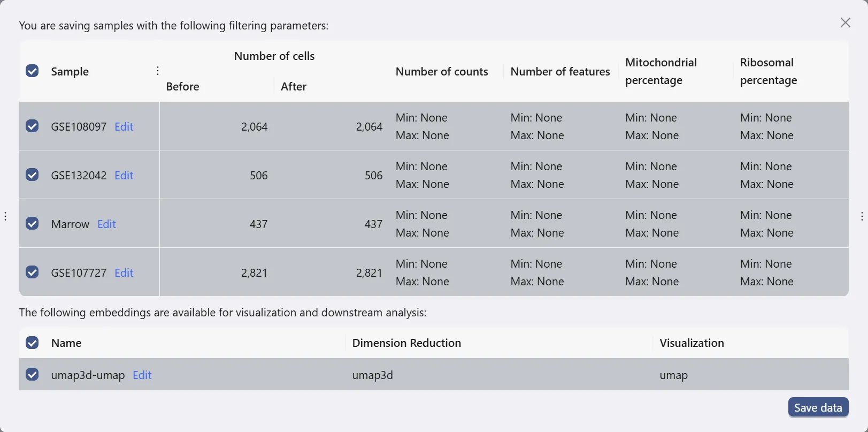868x432 pixels.
Task: Toggle the select-all embeddings checkbox
Action: click(32, 343)
